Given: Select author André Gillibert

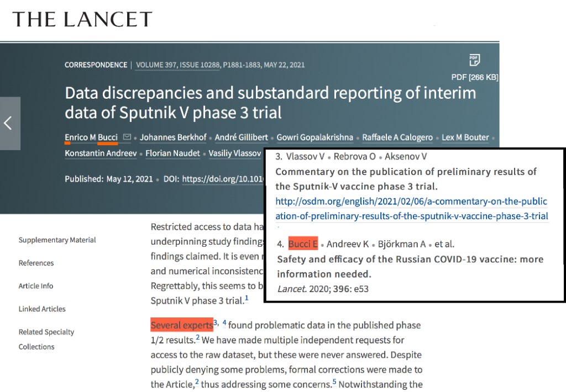Looking at the screenshot, I should pos(240,137).
